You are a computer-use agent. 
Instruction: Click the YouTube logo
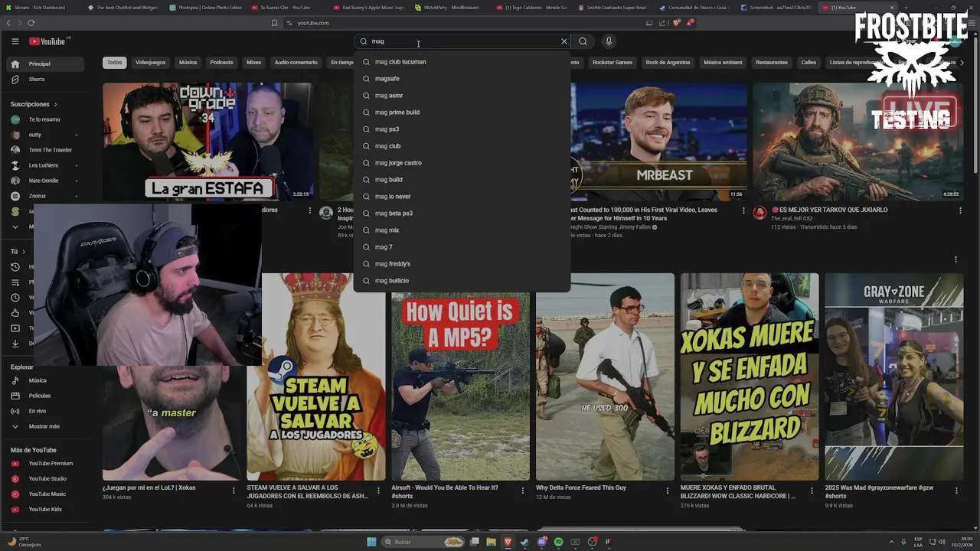click(47, 41)
